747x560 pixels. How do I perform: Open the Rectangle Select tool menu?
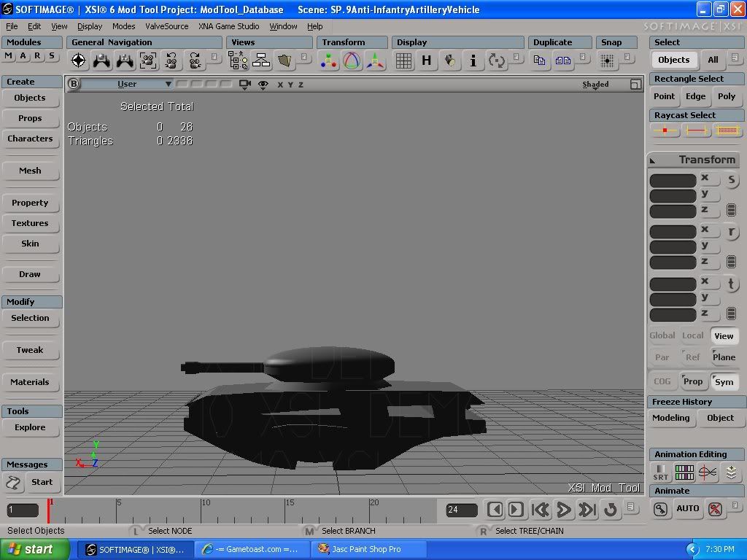coord(696,79)
